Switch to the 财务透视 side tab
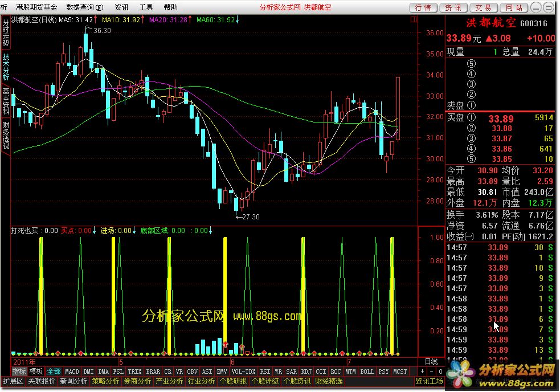The height and width of the screenshot is (392, 560). [x=6, y=135]
